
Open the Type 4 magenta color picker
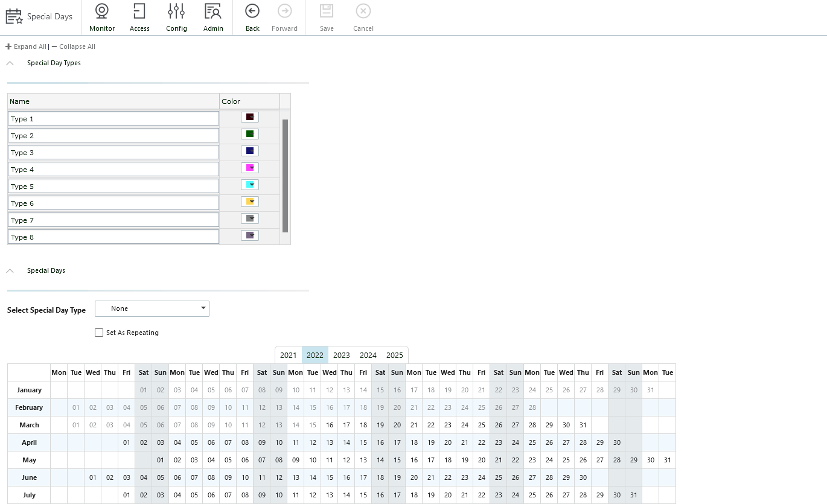click(x=250, y=168)
